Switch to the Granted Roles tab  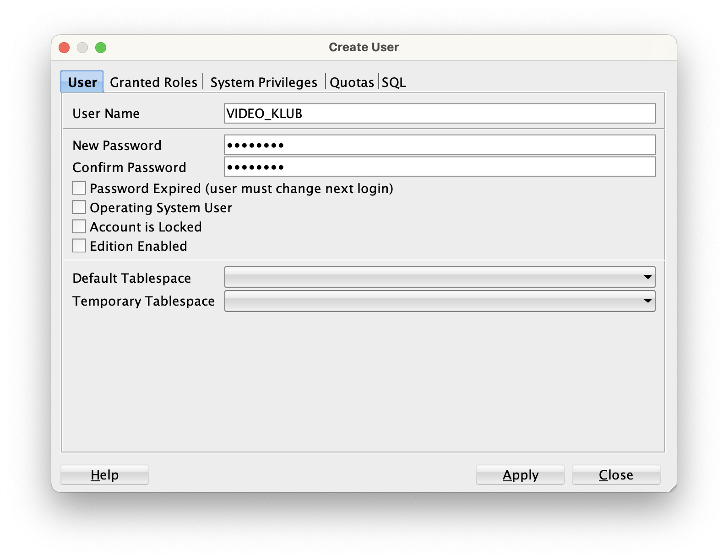(153, 82)
